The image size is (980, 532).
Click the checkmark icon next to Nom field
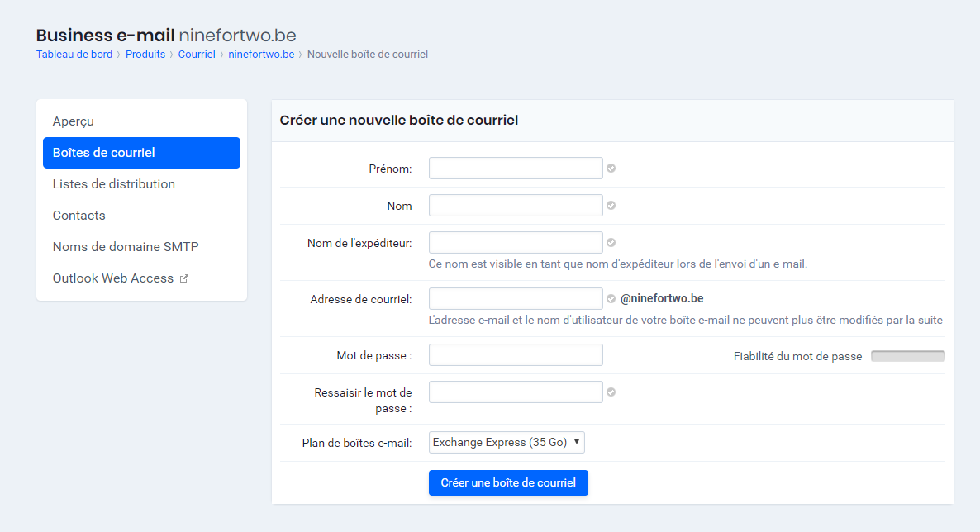pos(611,205)
